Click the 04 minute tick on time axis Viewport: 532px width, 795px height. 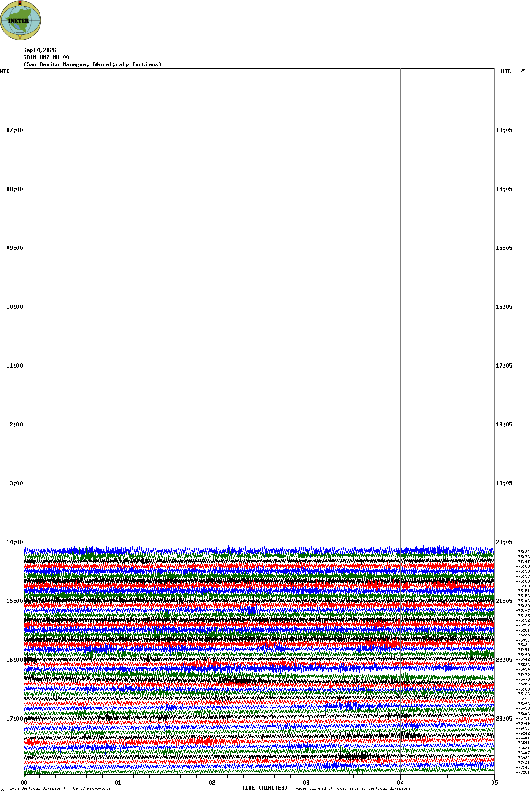(x=401, y=783)
